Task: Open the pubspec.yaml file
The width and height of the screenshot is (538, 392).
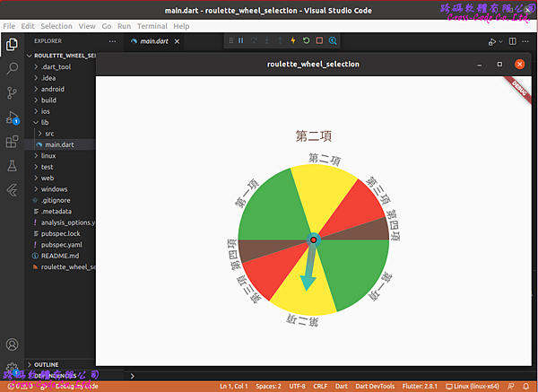Action: coord(60,245)
